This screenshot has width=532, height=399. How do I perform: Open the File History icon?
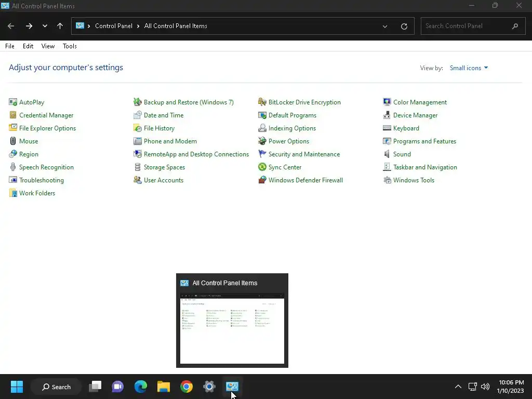tap(137, 128)
